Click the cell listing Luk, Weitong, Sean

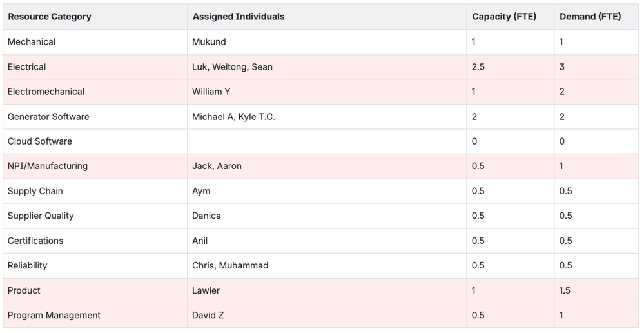coord(232,67)
